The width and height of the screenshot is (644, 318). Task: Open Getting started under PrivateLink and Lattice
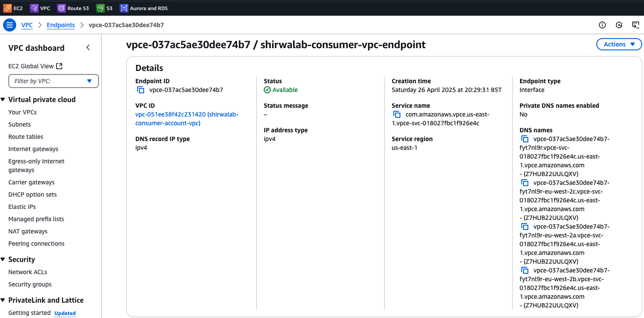pyautogui.click(x=29, y=313)
